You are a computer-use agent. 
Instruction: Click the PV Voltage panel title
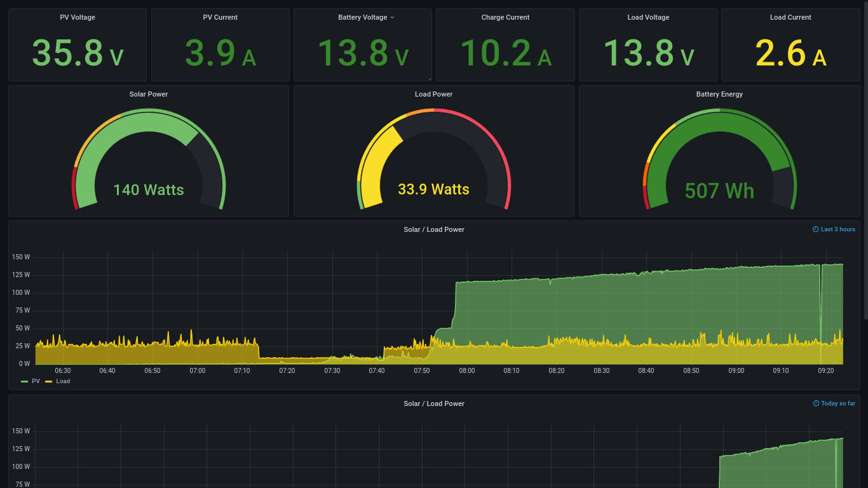pos(78,18)
